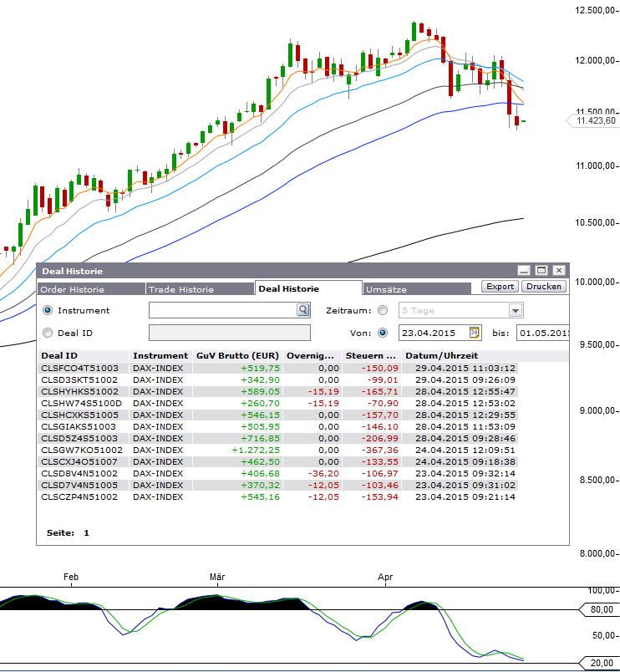Click the Export button
The image size is (620, 672).
pos(501,286)
